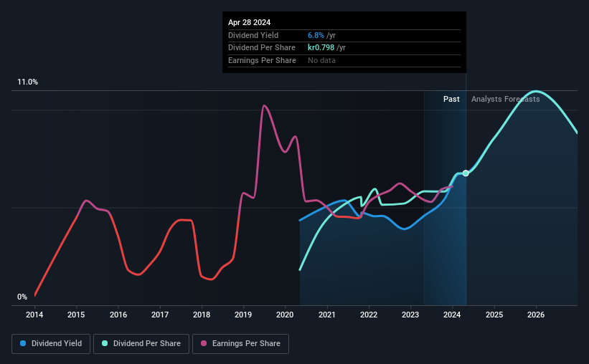The width and height of the screenshot is (589, 364).
Task: Click the 2024 x-axis year label
Action: click(452, 315)
